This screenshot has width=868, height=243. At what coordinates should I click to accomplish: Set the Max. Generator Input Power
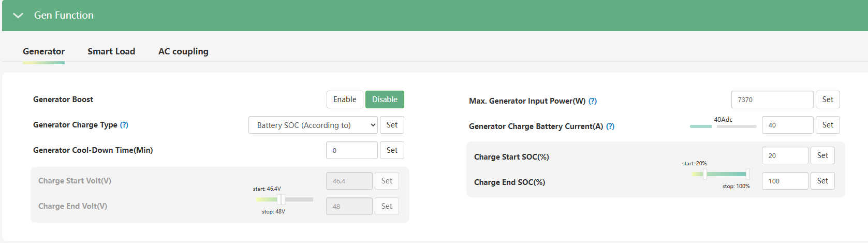(828, 99)
